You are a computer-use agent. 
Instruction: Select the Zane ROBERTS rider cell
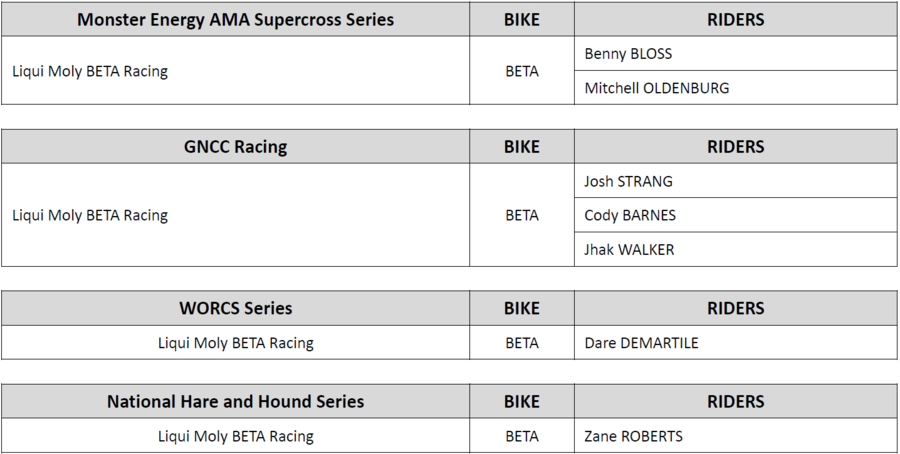pyautogui.click(x=634, y=437)
